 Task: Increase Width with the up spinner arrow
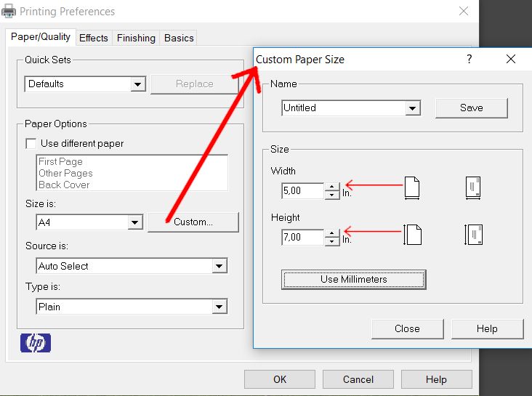pyautogui.click(x=332, y=187)
